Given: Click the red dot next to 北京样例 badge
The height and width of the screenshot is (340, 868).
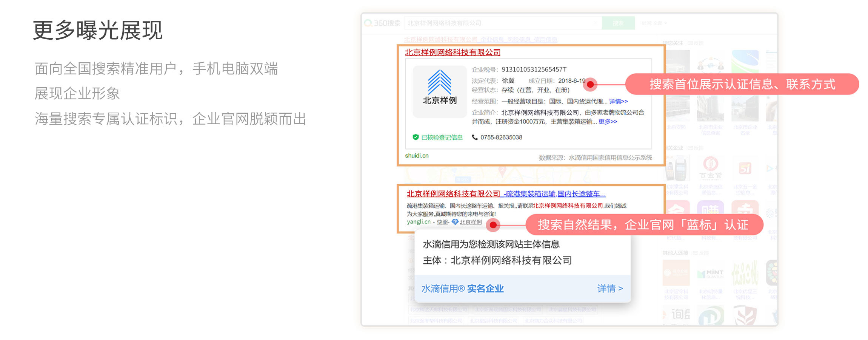Looking at the screenshot, I should coord(493,225).
